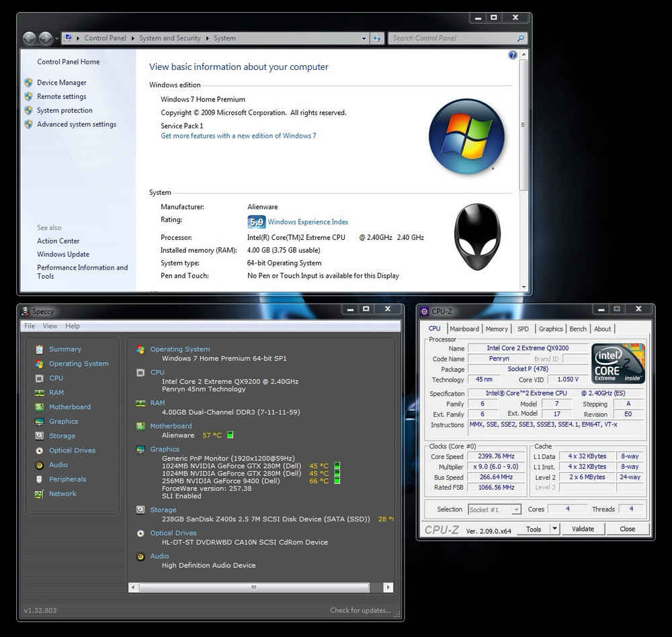Screen dimensions: 672x637
Task: Open Help menu in Speccy
Action: pos(73,326)
